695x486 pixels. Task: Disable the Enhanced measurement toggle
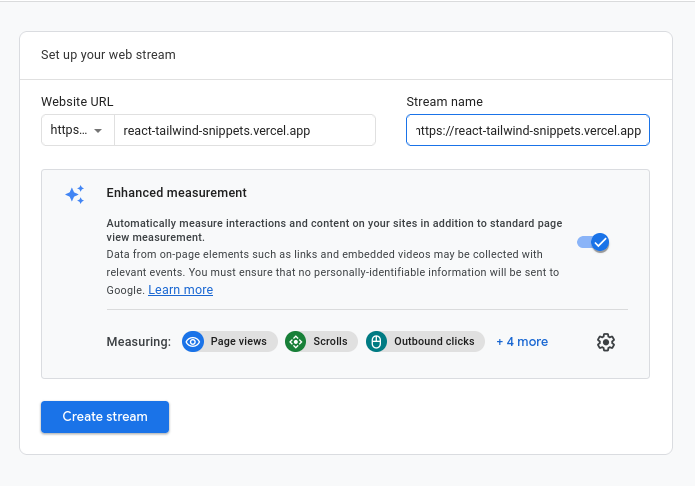pyautogui.click(x=593, y=242)
